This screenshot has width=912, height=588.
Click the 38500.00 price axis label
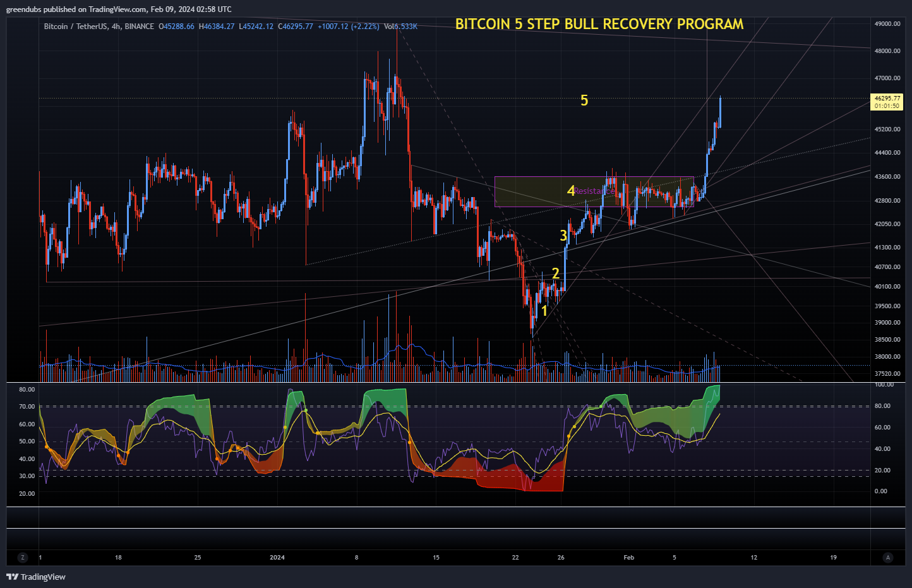tap(887, 339)
